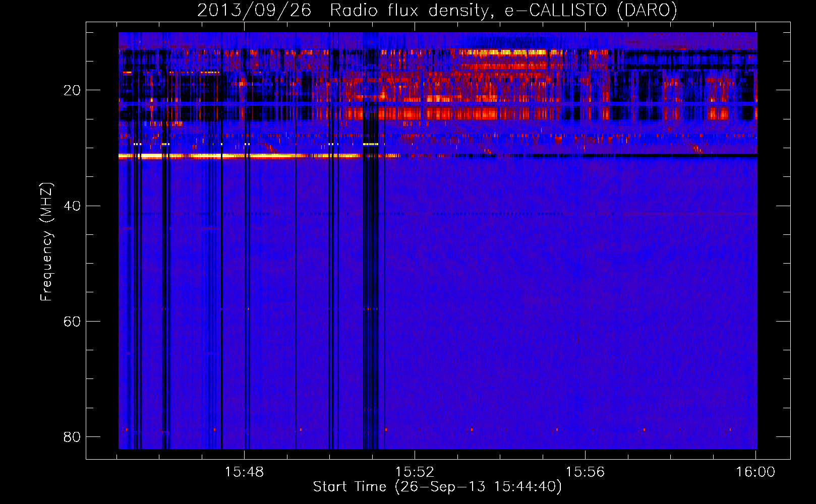Click the plot title 'Radio flux density, e-CALLISTO (DARO)'

[503, 11]
